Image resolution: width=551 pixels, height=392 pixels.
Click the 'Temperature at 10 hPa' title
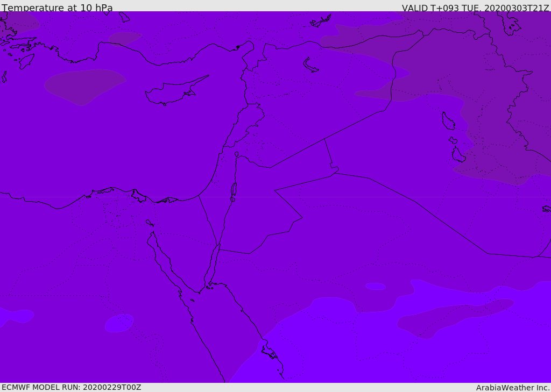[57, 8]
